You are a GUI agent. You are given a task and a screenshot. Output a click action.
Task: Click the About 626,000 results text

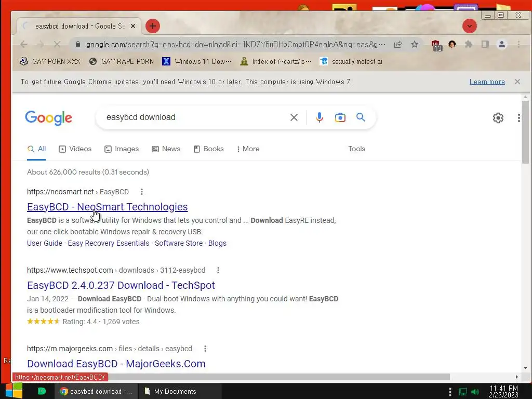(x=88, y=172)
